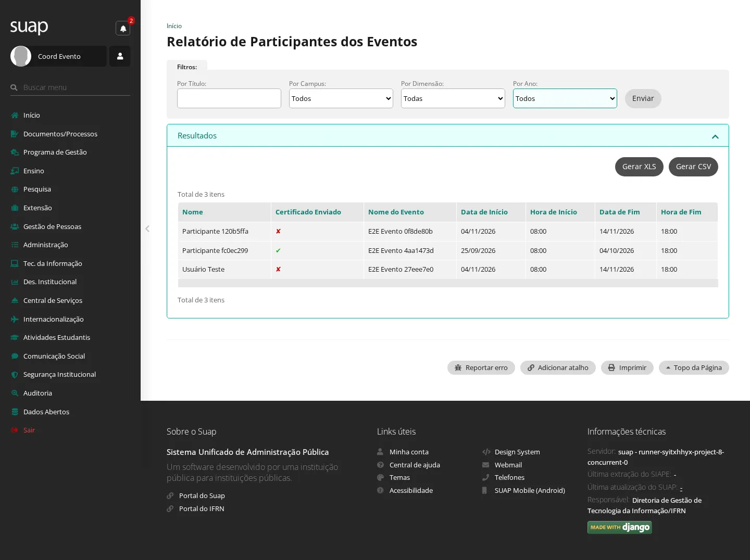Click the Por Título input field
Image resolution: width=750 pixels, height=560 pixels.
click(x=229, y=98)
